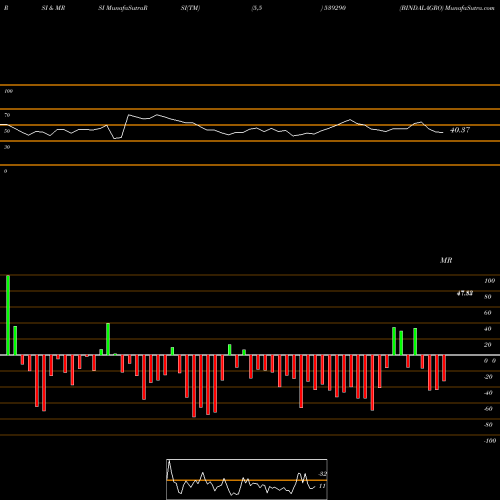Select the RSI axis label 70

click(x=7, y=115)
